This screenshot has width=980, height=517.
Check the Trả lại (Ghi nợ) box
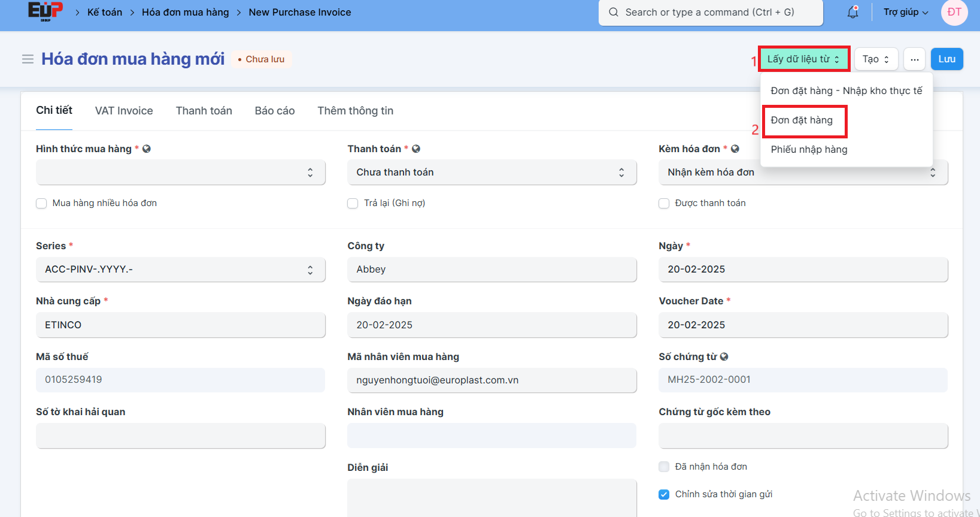coord(353,204)
